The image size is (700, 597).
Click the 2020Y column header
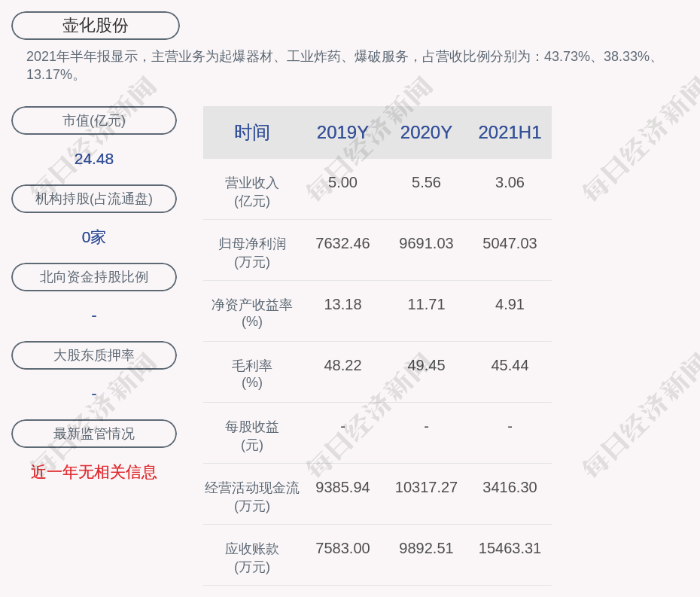click(x=426, y=132)
